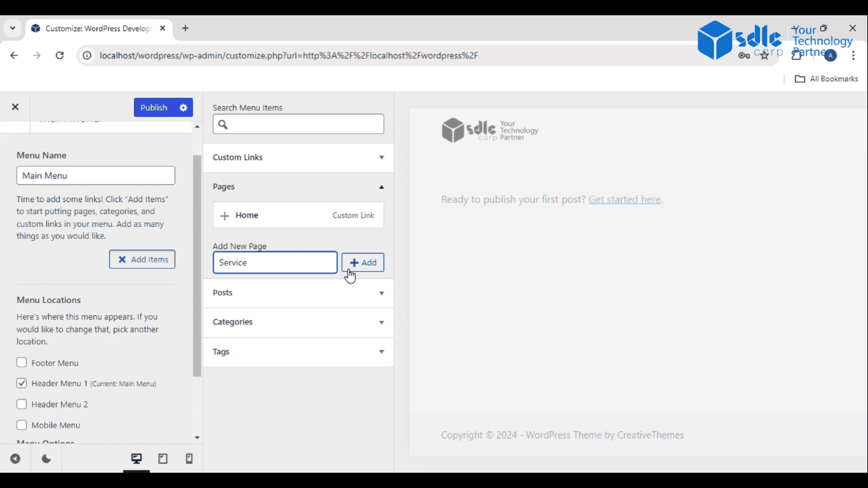View site information icon in address bar
Image resolution: width=868 pixels, height=488 pixels.
coord(87,55)
